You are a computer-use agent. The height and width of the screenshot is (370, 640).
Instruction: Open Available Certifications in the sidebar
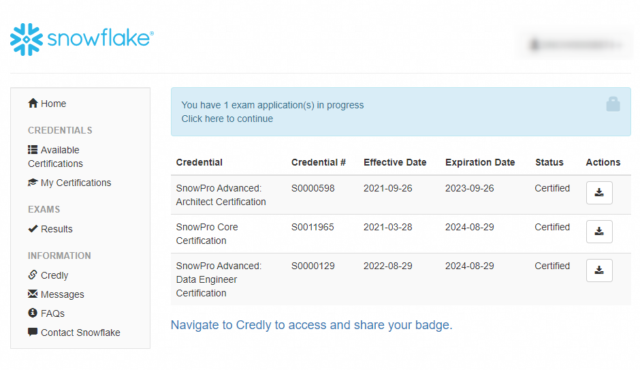coord(56,157)
